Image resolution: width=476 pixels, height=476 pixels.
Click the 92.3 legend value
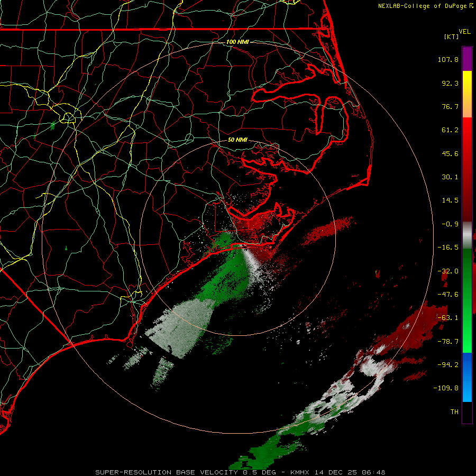[450, 83]
